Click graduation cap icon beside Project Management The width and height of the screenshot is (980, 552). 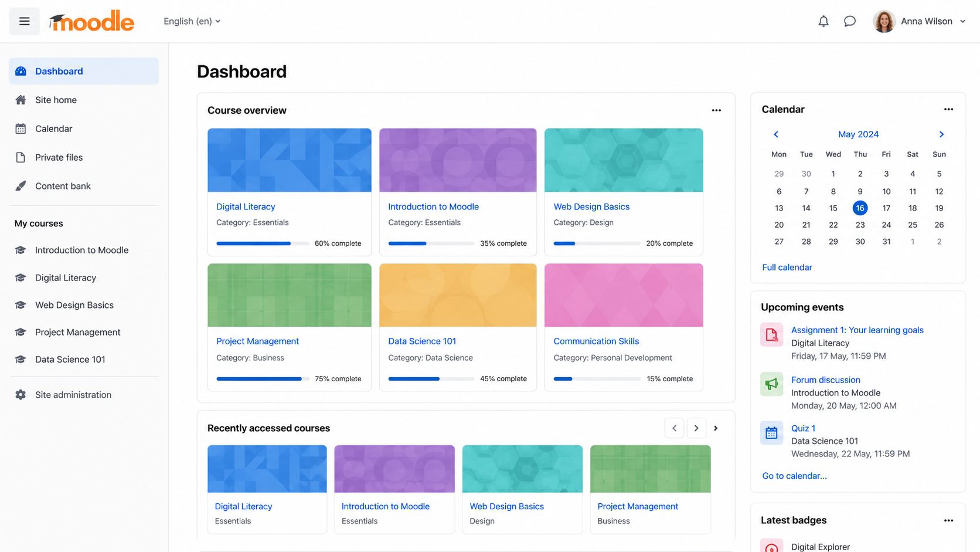21,332
